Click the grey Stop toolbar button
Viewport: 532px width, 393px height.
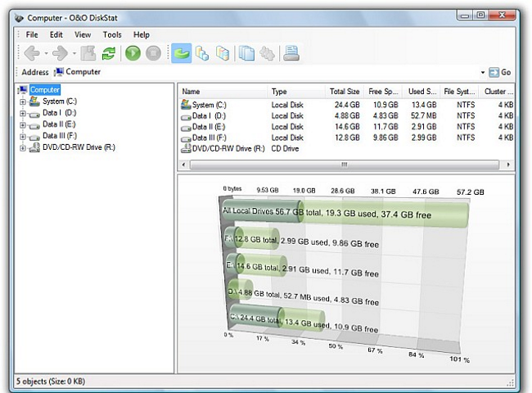pyautogui.click(x=153, y=53)
